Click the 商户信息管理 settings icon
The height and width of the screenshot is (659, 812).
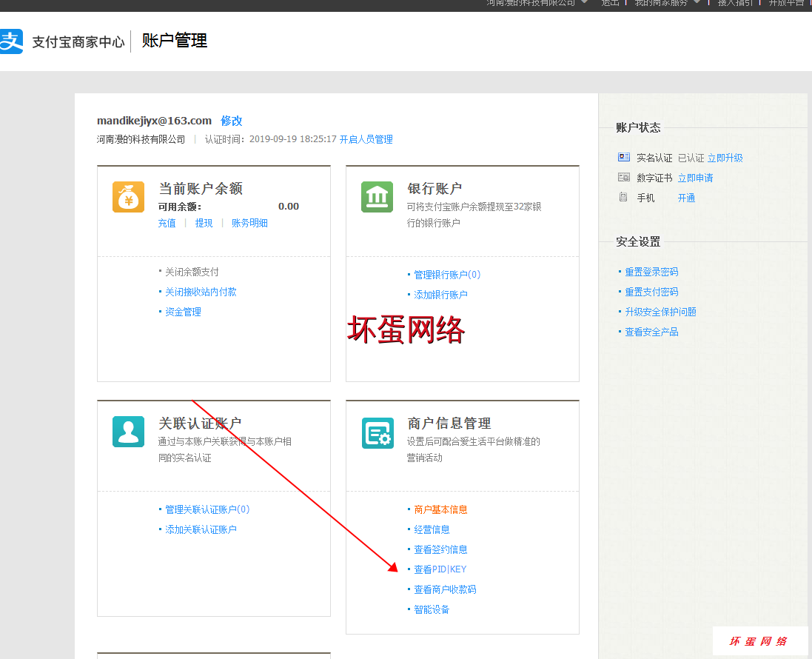coord(377,432)
